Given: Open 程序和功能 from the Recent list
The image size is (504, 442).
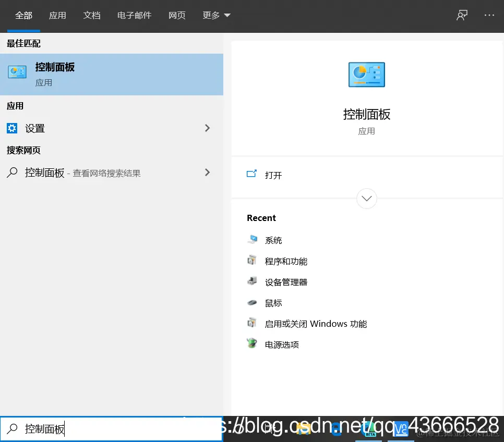Looking at the screenshot, I should (252, 261).
